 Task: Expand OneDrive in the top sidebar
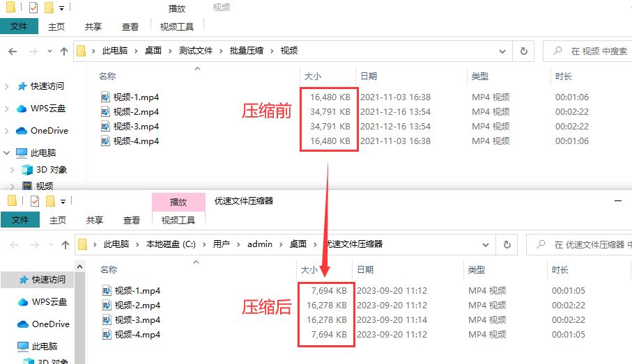click(6, 131)
